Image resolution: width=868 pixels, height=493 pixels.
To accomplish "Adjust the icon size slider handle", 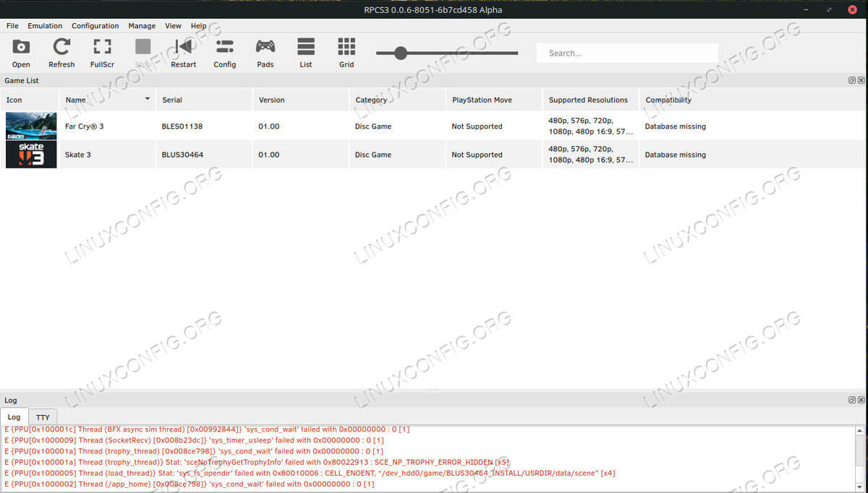I will coord(401,53).
